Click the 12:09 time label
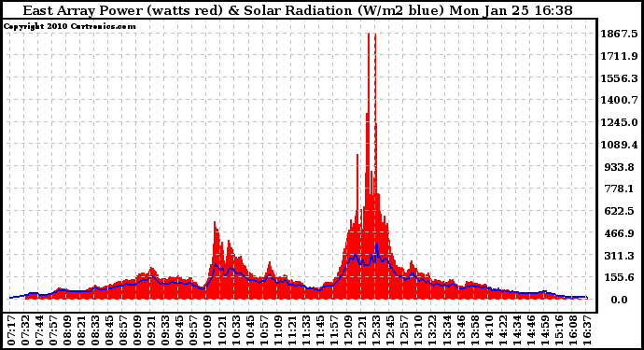The height and width of the screenshot is (350, 644). (x=348, y=330)
